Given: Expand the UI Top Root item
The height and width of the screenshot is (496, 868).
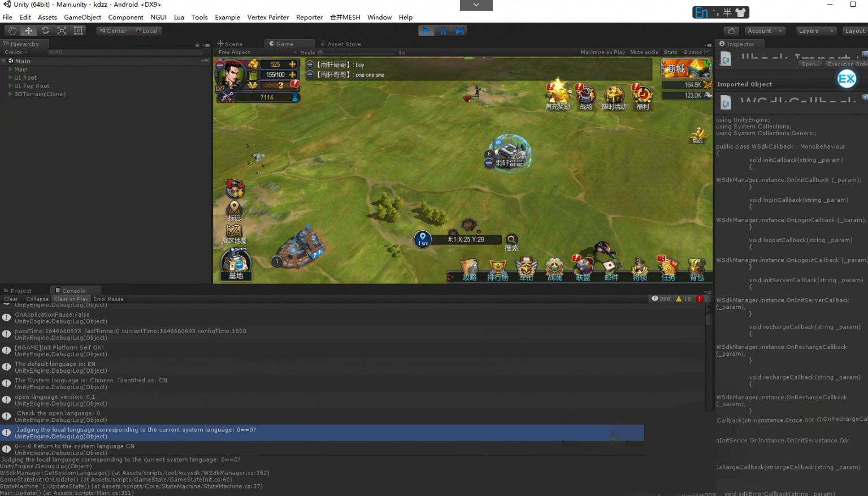Looking at the screenshot, I should (10, 86).
